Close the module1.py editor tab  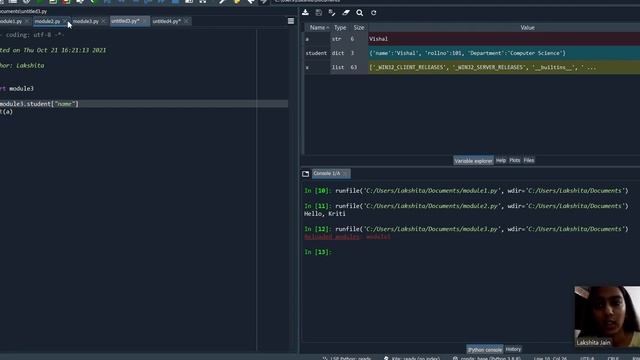27,21
